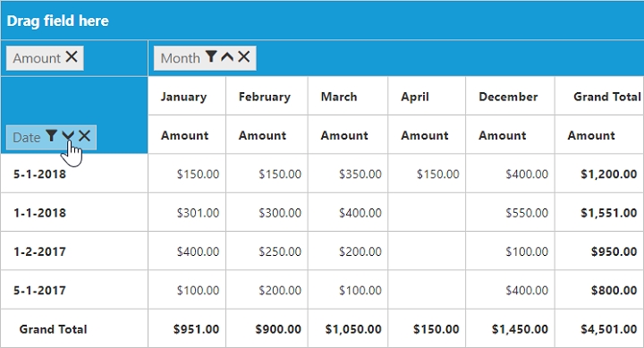Remove the Amount field with its X icon
The width and height of the screenshot is (644, 348).
point(72,56)
